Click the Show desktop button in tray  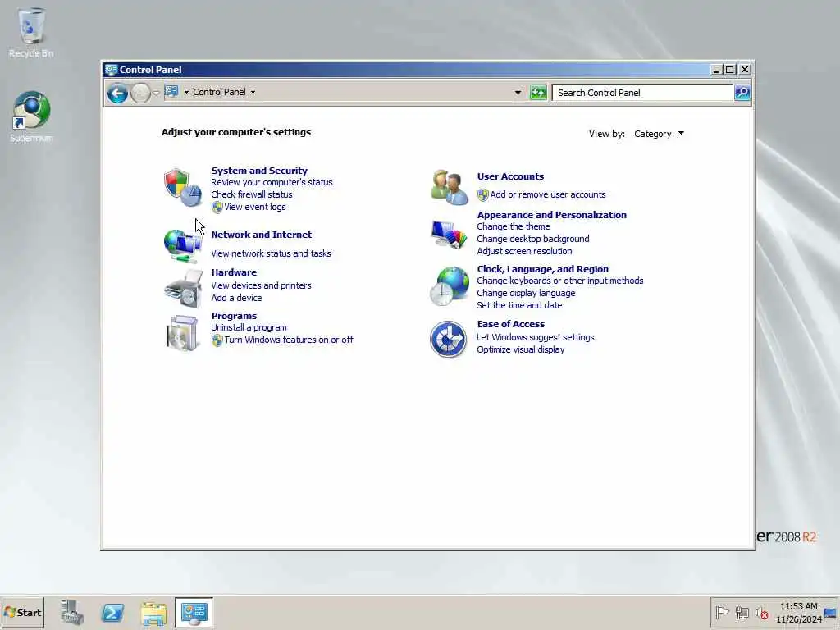(x=831, y=612)
